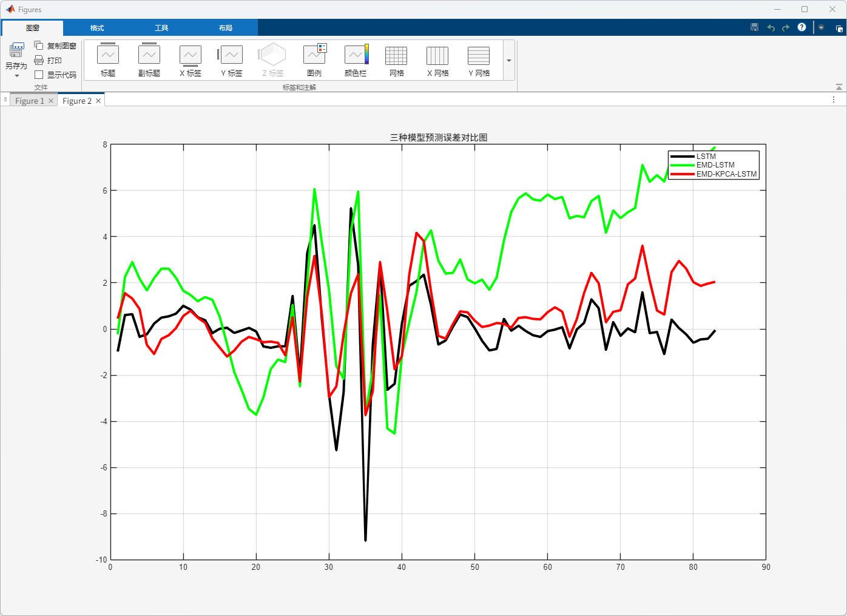Click the MATLAB Figures window icon
847x616 pixels.
[10, 9]
